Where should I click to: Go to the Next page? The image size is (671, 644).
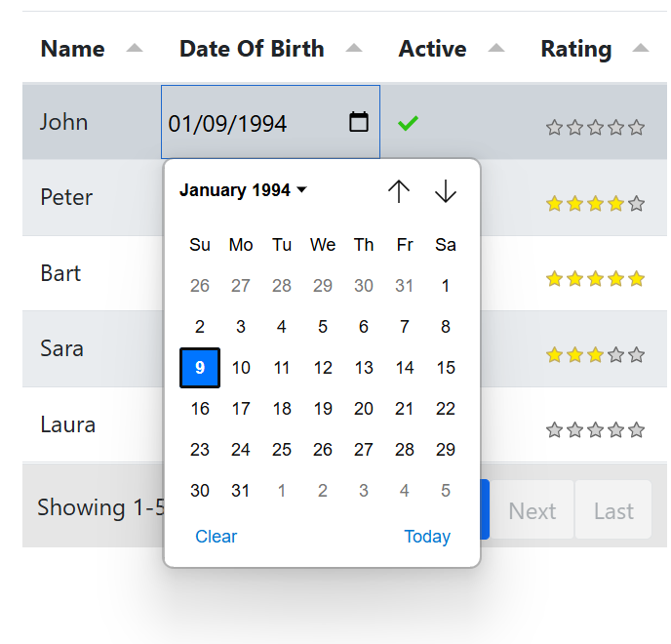point(532,510)
